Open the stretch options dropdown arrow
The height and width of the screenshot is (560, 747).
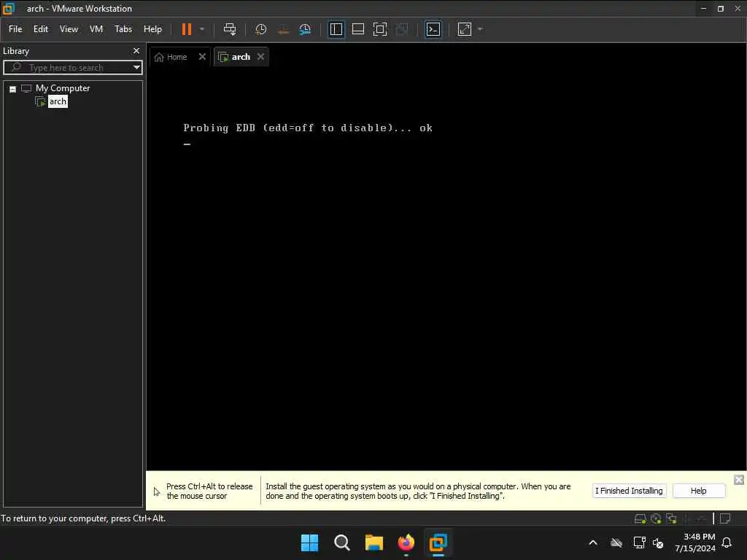pyautogui.click(x=480, y=29)
